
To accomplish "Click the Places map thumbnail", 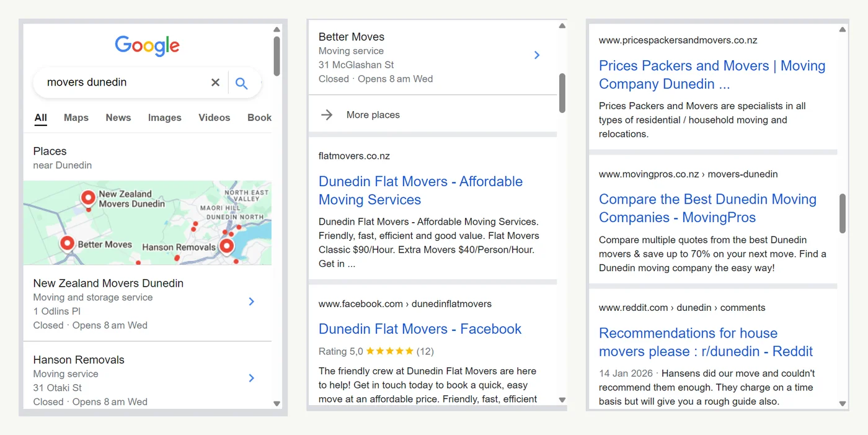I will (148, 223).
